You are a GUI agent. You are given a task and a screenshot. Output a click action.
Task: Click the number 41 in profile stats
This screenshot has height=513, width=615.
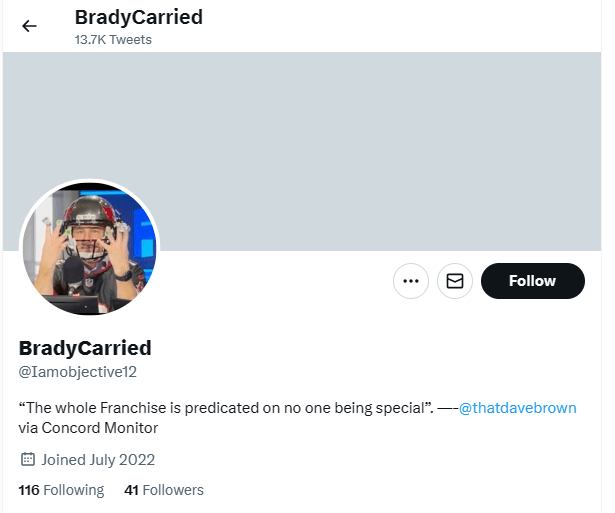(x=131, y=490)
